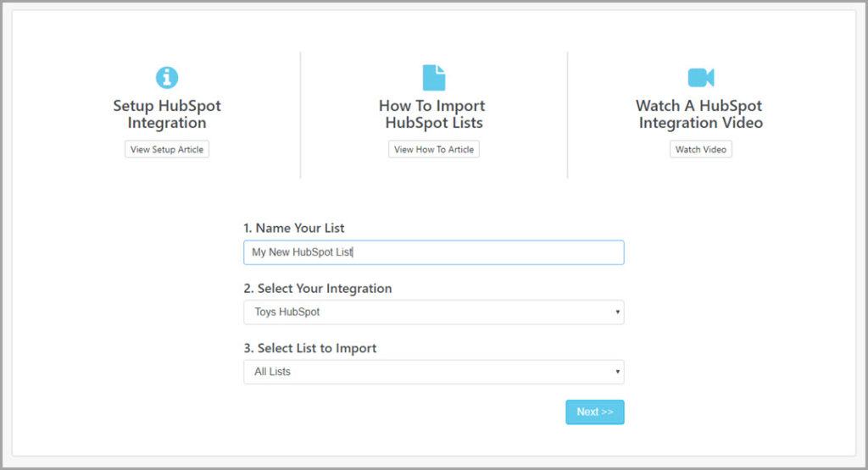This screenshot has width=868, height=470.
Task: Click the blue video camera icon
Action: [x=701, y=77]
